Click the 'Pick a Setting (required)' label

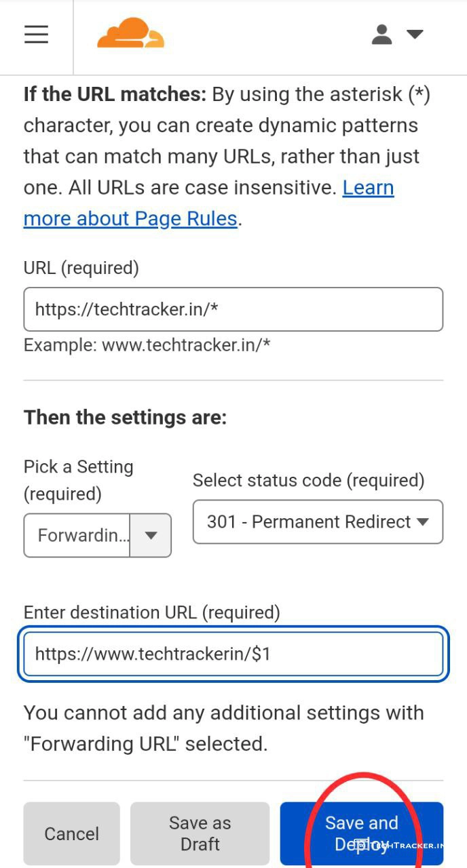tap(78, 480)
